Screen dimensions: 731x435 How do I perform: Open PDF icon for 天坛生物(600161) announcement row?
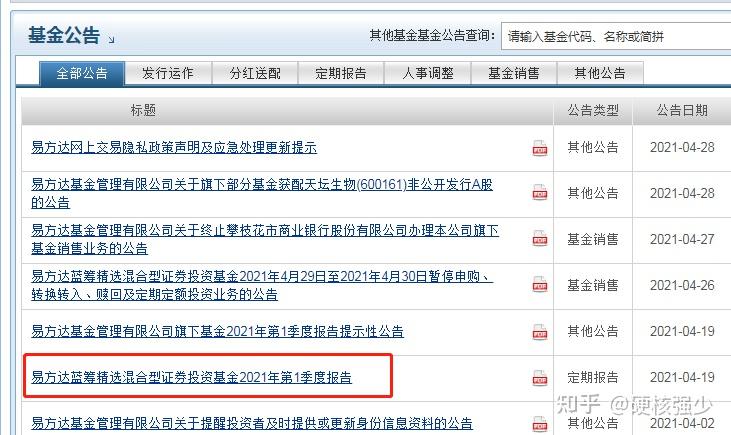tap(540, 193)
